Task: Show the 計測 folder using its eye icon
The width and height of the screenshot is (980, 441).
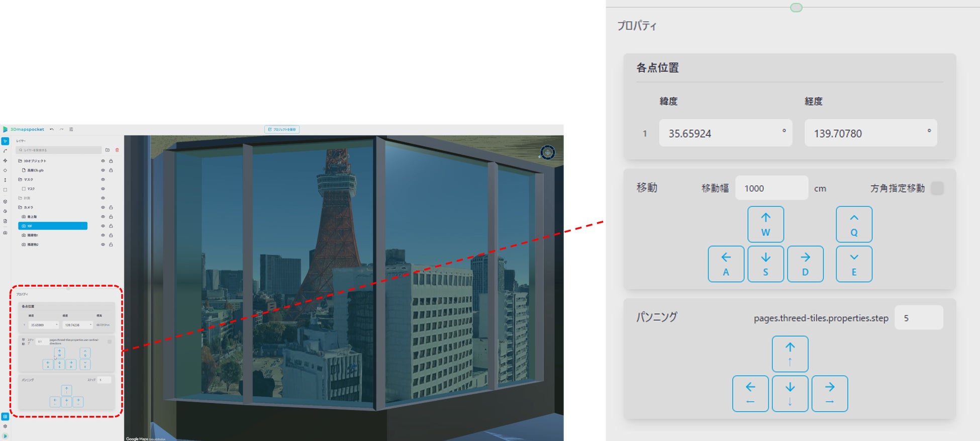Action: coord(103,198)
